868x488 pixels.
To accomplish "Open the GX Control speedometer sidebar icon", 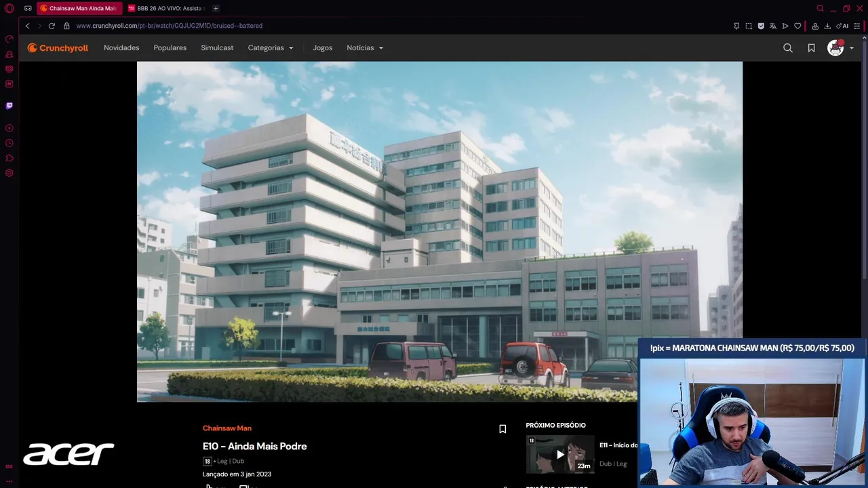I will tap(9, 39).
